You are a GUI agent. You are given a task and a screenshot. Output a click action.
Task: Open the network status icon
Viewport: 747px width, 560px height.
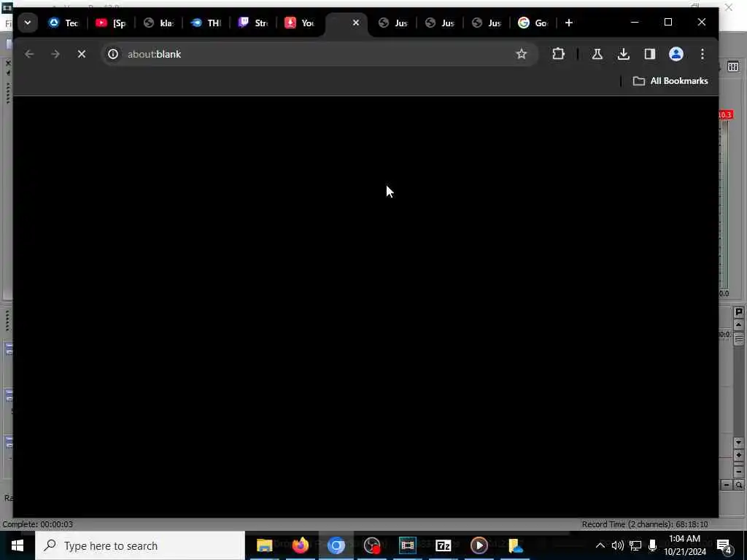(x=635, y=545)
